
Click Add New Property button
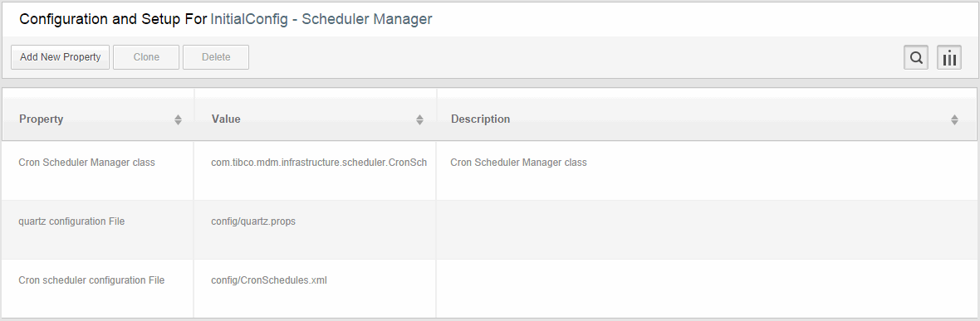pyautogui.click(x=60, y=57)
